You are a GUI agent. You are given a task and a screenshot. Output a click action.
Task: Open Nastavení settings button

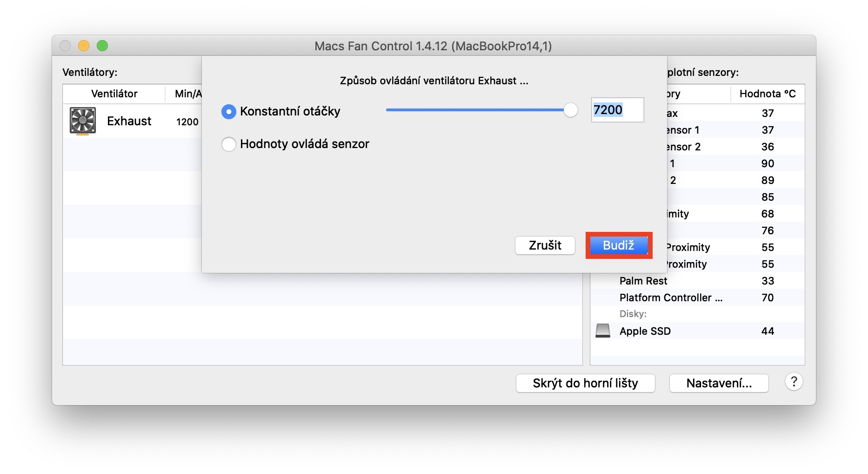coord(719,383)
